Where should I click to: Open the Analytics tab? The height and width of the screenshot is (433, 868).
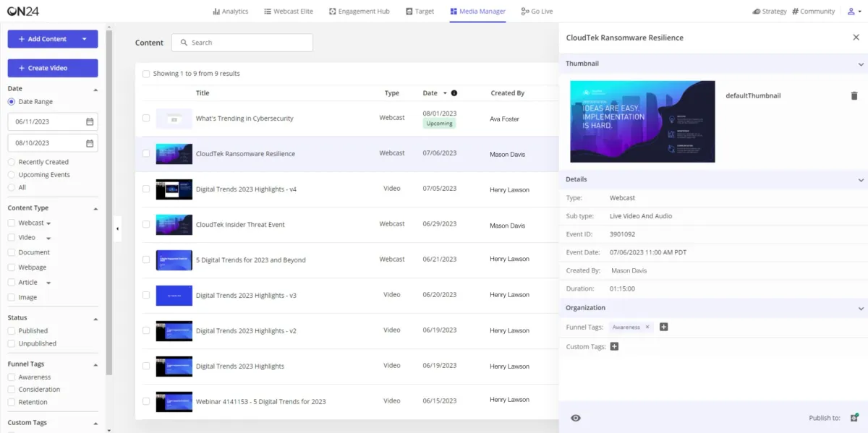231,12
